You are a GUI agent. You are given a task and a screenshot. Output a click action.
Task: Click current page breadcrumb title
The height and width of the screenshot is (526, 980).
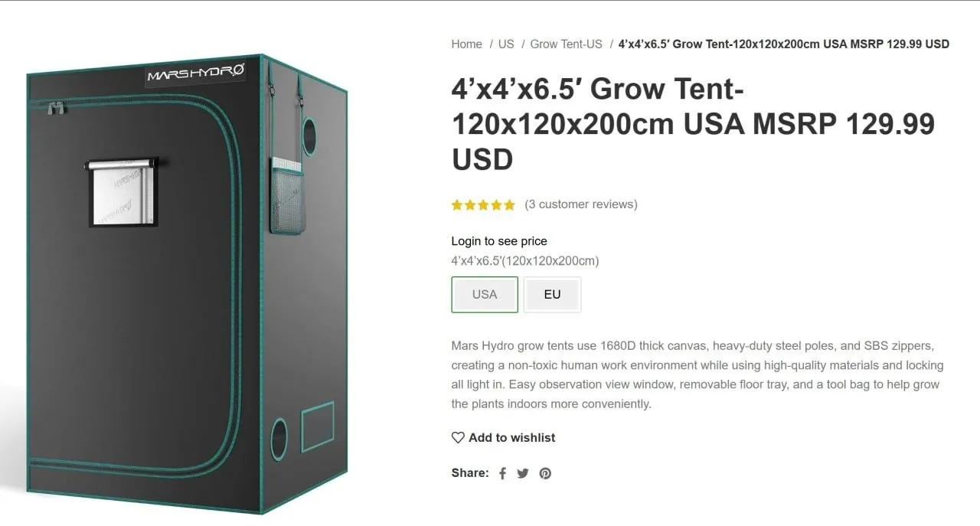pos(784,44)
